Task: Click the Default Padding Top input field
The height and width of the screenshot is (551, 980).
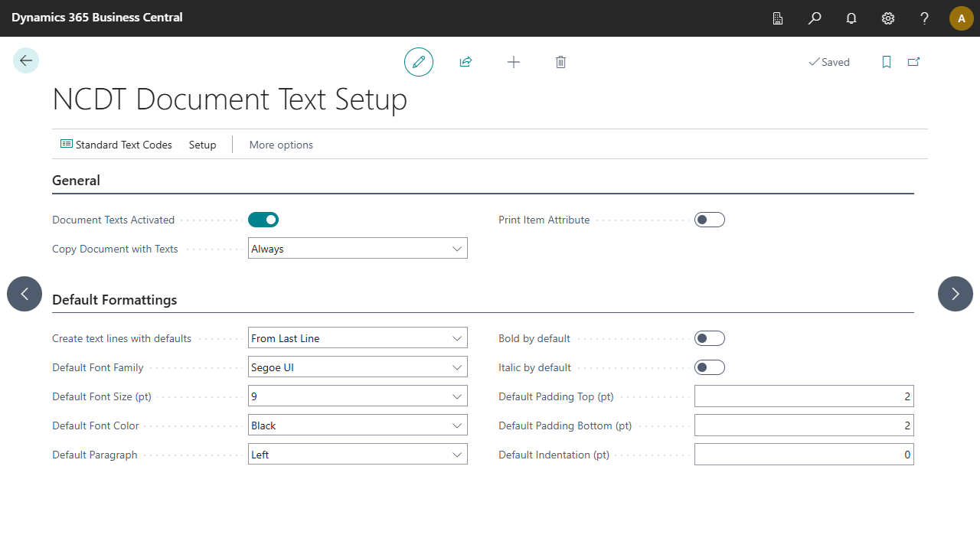Action: 803,396
